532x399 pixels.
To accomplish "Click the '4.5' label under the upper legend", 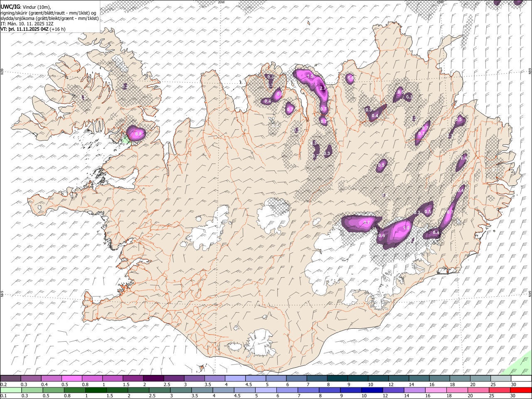I will point(249,384).
